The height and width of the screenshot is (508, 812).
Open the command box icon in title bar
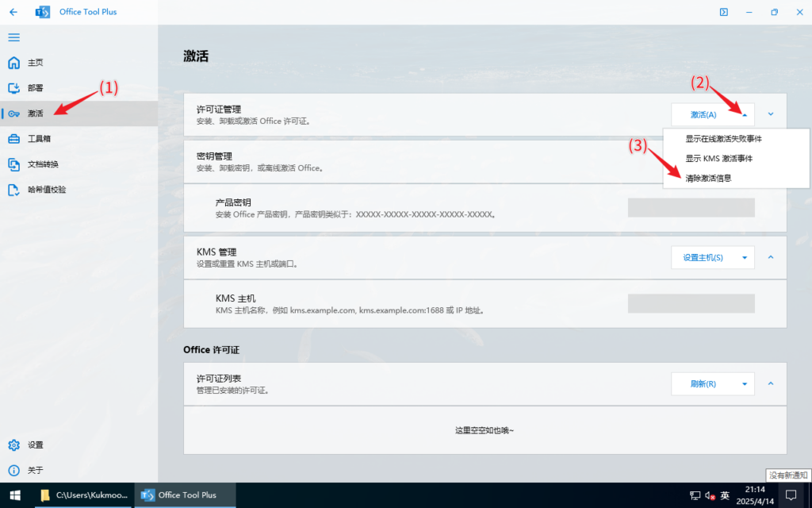tap(723, 12)
